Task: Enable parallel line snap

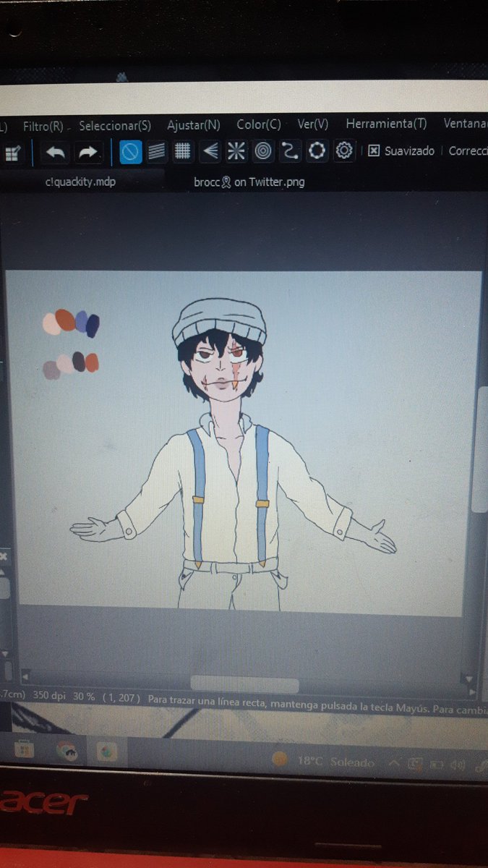Action: [x=157, y=151]
